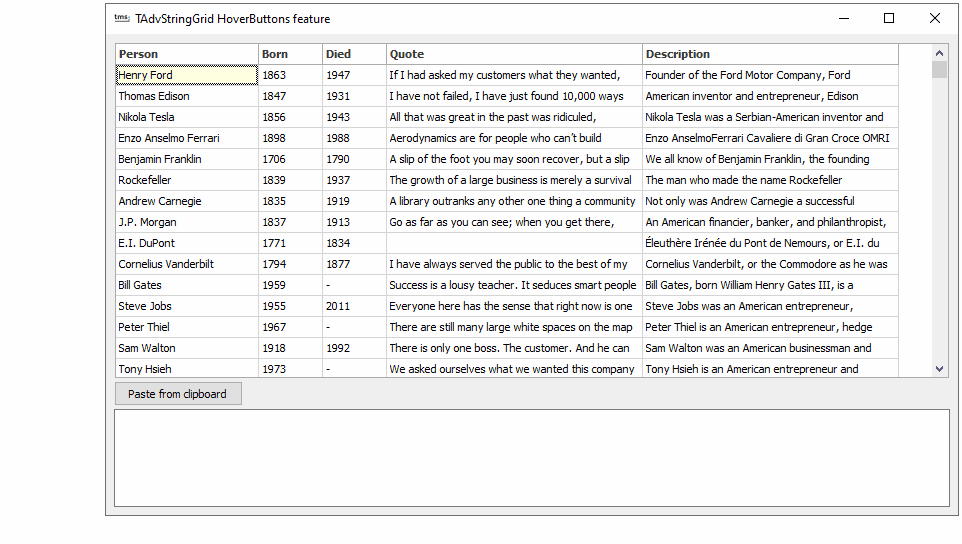This screenshot has height=544, width=962.
Task: Click the grid scrollbar down arrow
Action: pyautogui.click(x=939, y=369)
